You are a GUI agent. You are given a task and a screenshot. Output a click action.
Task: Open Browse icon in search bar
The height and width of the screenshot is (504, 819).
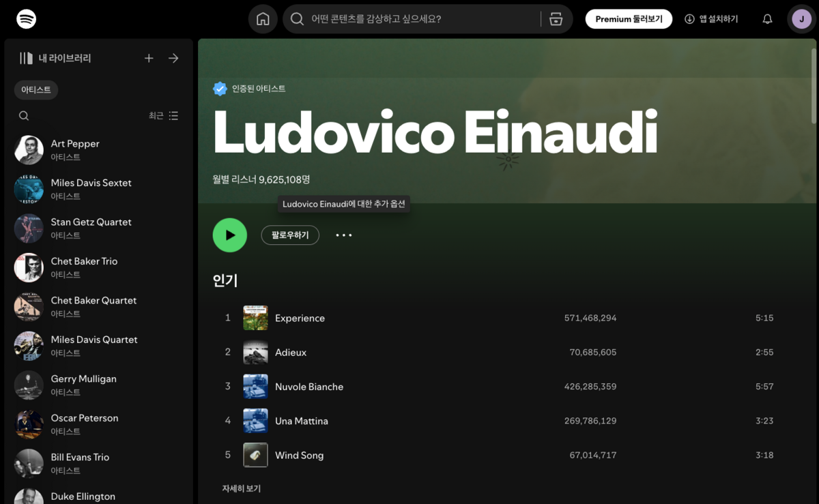tap(556, 19)
